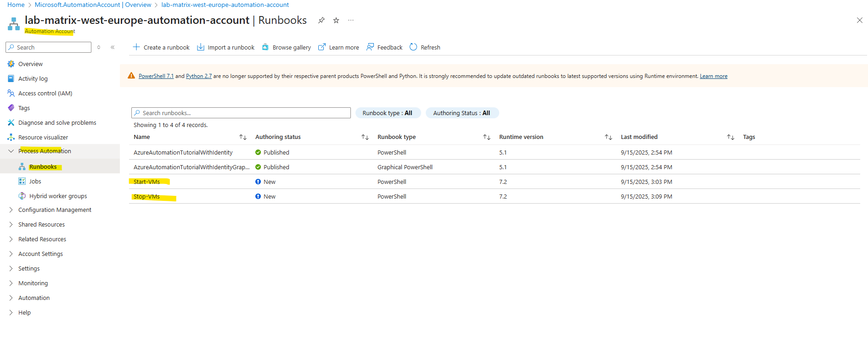Open Microsoft.AutomationAccount | Overview breadcrumb
Image resolution: width=868 pixels, height=338 pixels.
point(93,5)
